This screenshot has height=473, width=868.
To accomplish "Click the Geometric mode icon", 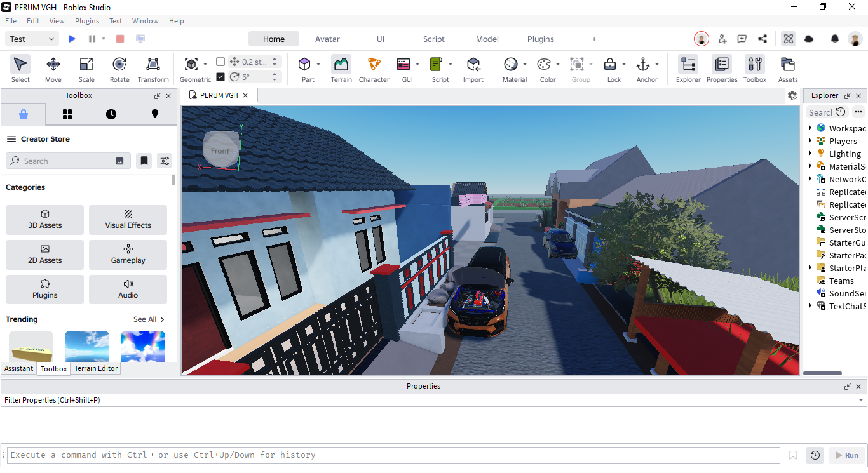I will click(x=191, y=64).
